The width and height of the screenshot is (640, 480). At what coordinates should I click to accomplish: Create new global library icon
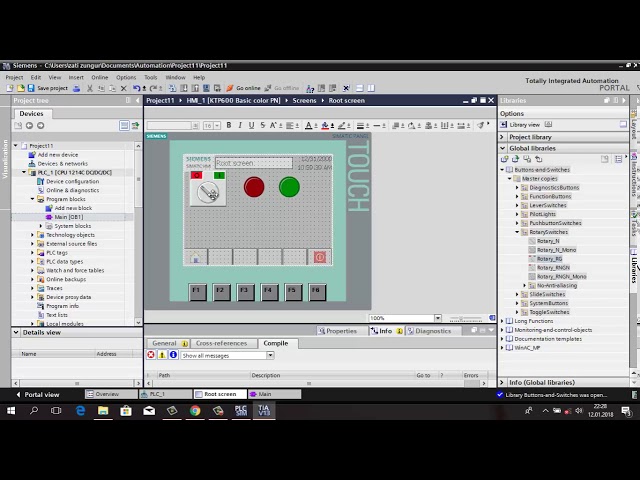tap(504, 159)
